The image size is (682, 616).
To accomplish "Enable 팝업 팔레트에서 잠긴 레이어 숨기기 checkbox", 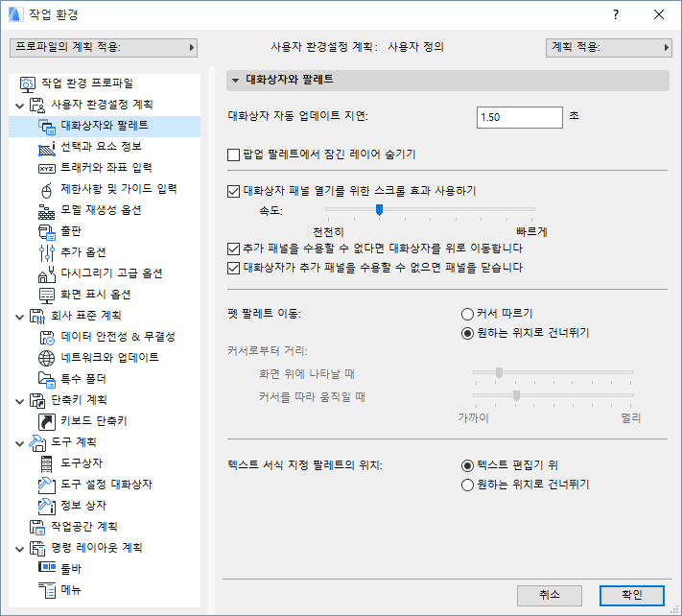I will click(233, 154).
